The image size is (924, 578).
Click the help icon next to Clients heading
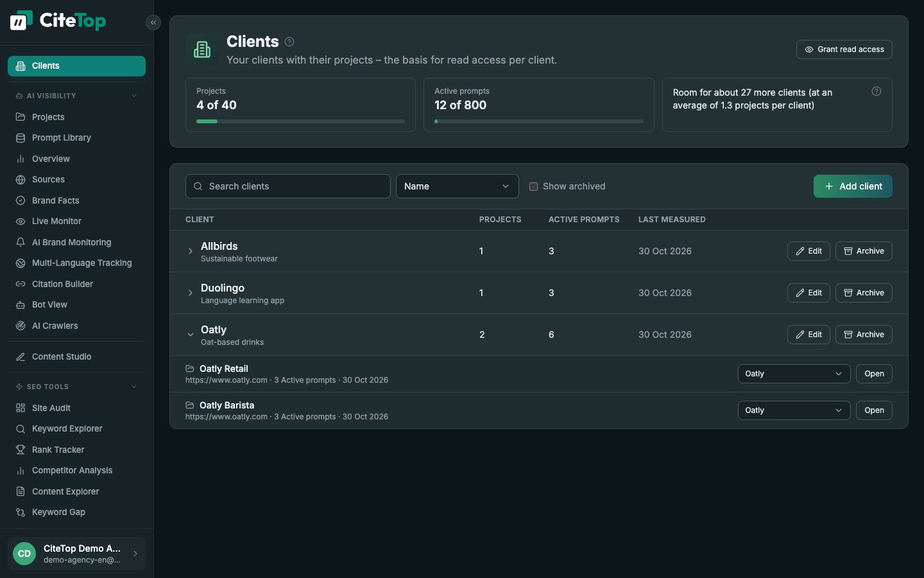coord(289,42)
